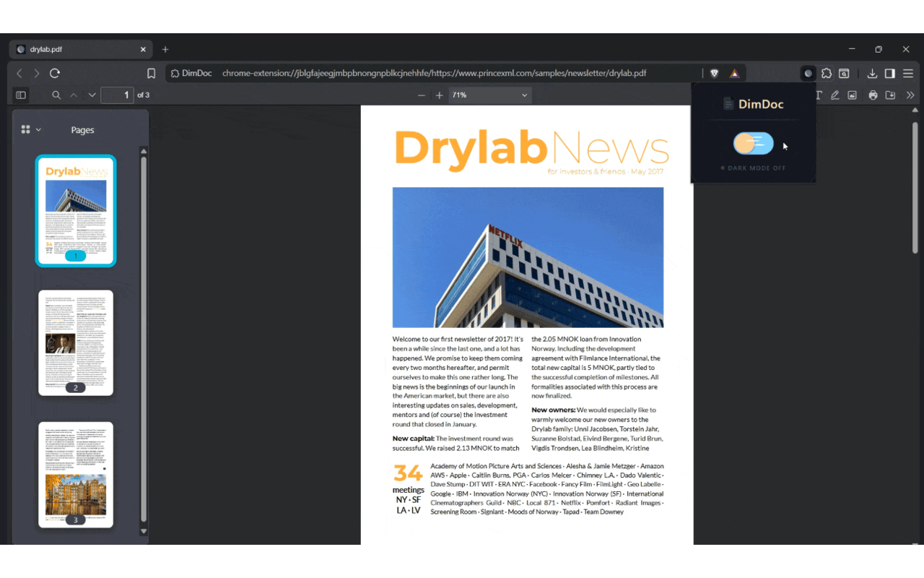This screenshot has width=924, height=578.
Task: Open a new browser tab
Action: click(165, 49)
